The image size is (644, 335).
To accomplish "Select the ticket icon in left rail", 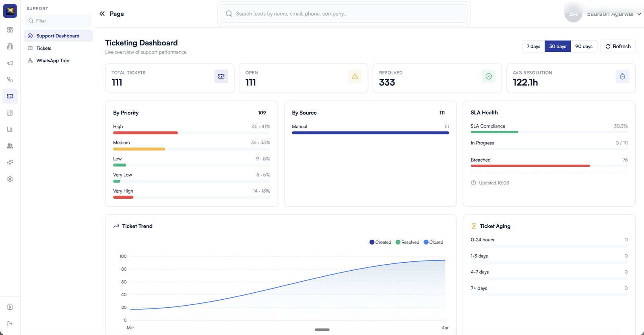I will pyautogui.click(x=10, y=96).
